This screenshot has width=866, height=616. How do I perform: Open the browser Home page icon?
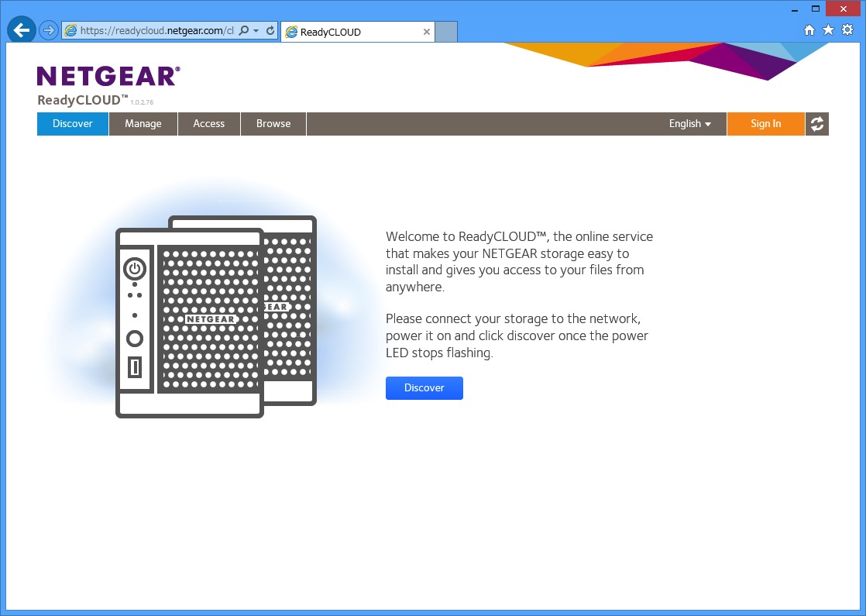(809, 30)
